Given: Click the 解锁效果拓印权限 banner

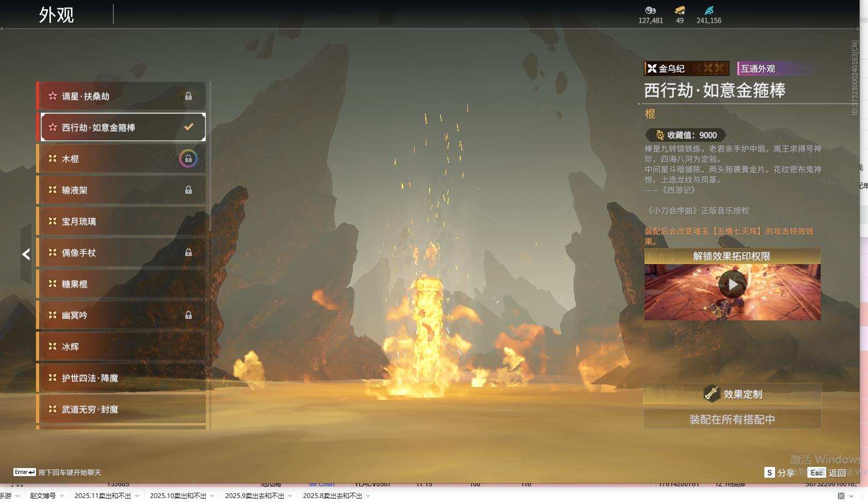Looking at the screenshot, I should click(x=732, y=256).
